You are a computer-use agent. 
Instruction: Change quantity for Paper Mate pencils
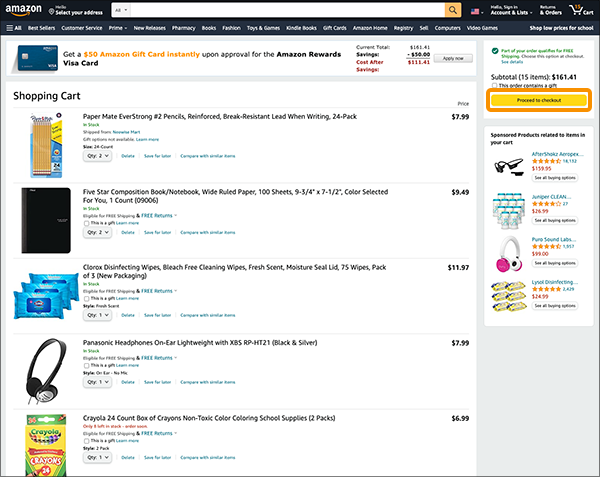(98, 156)
